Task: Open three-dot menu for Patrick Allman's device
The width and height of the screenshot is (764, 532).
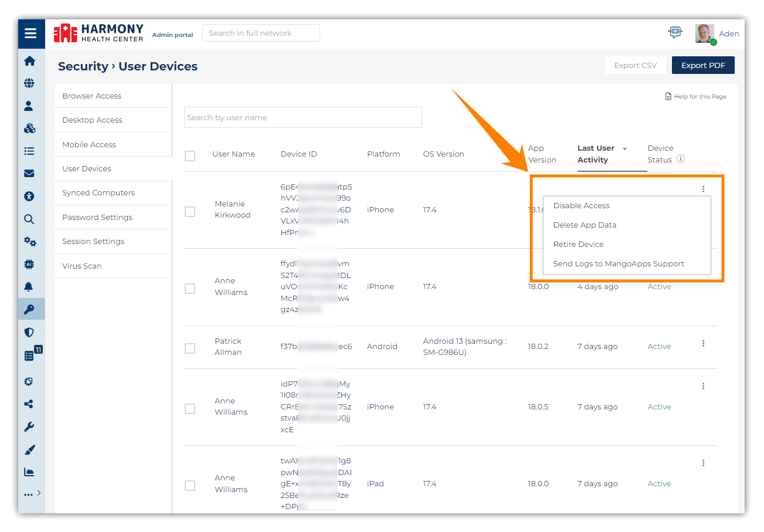Action: pos(703,343)
